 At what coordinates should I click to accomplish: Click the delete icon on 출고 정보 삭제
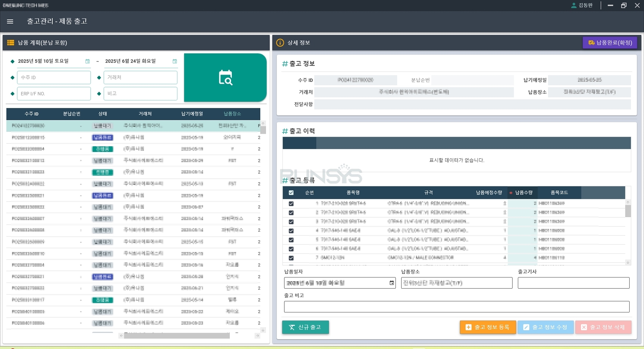[585, 327]
